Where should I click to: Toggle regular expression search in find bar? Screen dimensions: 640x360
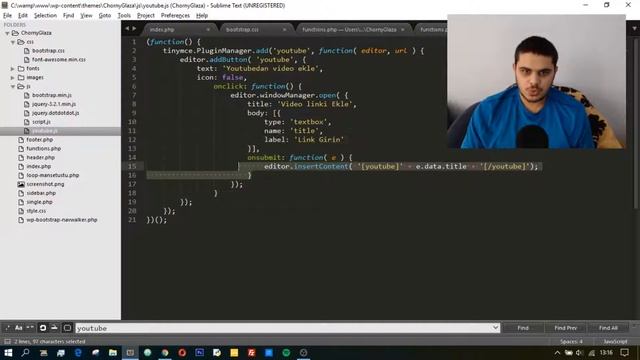pos(7,328)
